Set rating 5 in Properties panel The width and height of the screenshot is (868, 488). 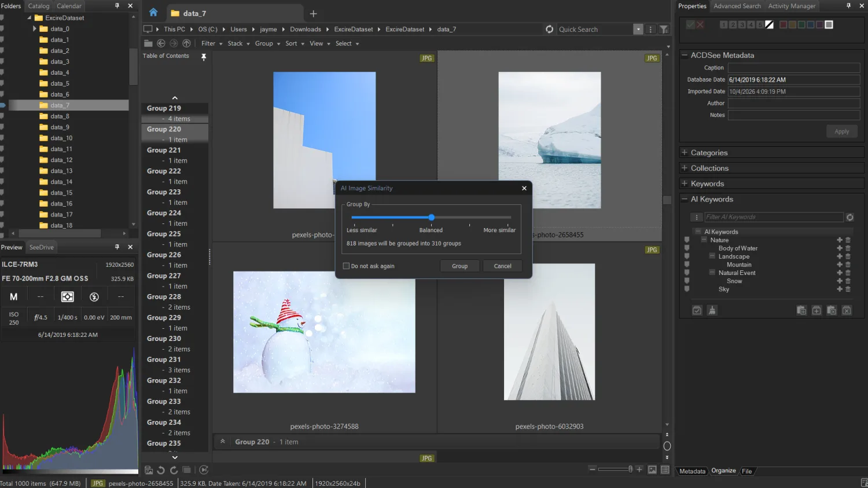pos(760,24)
